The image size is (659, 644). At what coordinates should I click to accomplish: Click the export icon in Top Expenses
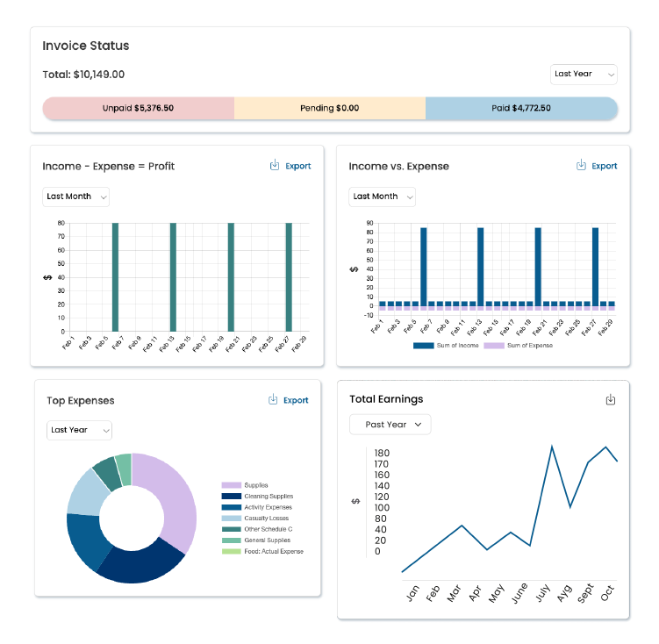[x=273, y=400]
